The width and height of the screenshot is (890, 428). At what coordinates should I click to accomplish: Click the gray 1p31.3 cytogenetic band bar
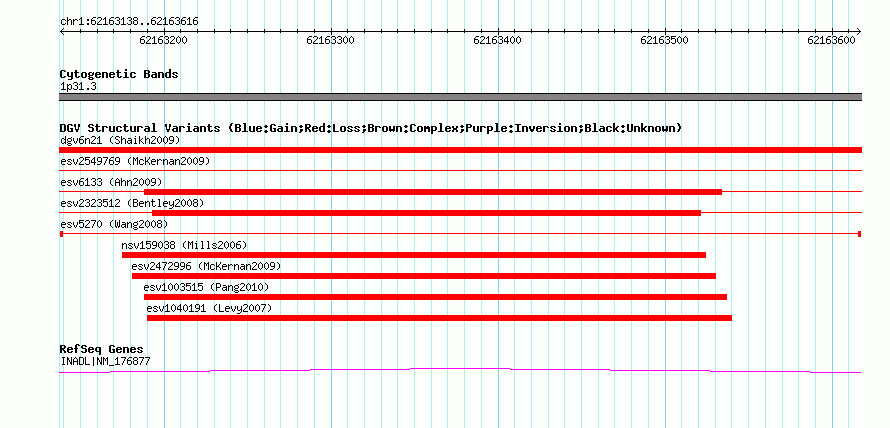[460, 97]
